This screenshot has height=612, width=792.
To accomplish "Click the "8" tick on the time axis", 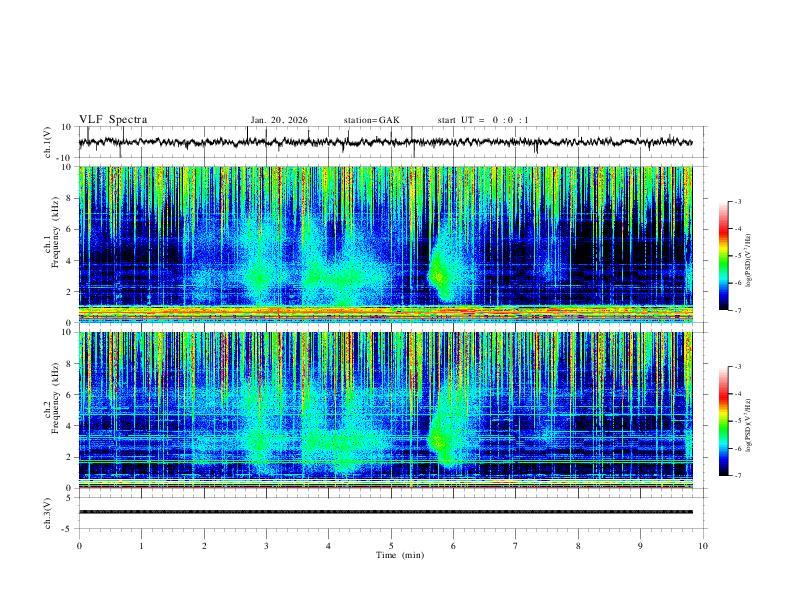I will [x=578, y=546].
